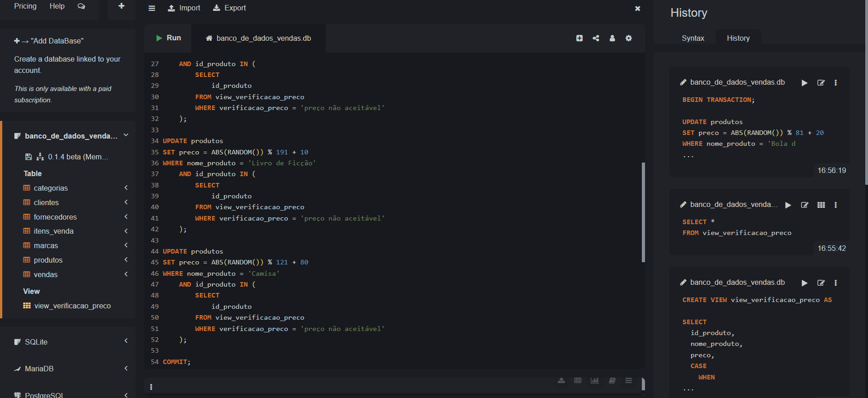Screen dimensions: 868x398
Task: Edit the CREATE VIEW history entry
Action: pyautogui.click(x=821, y=283)
